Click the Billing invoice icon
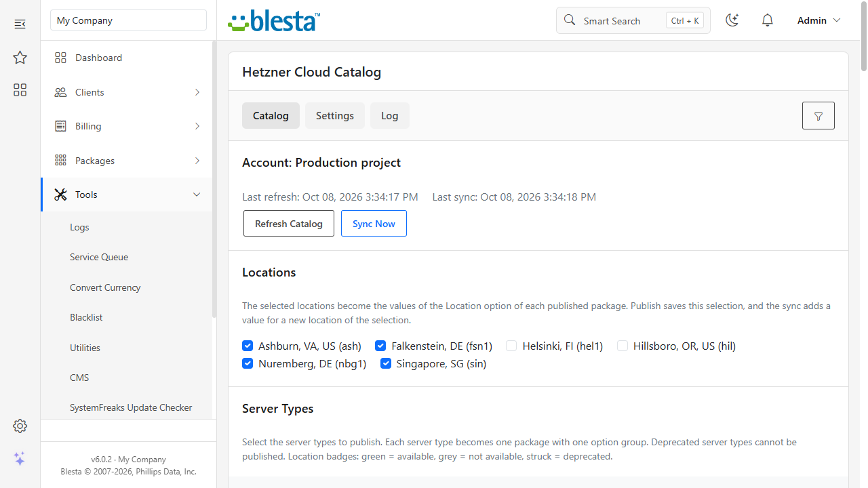 click(60, 126)
